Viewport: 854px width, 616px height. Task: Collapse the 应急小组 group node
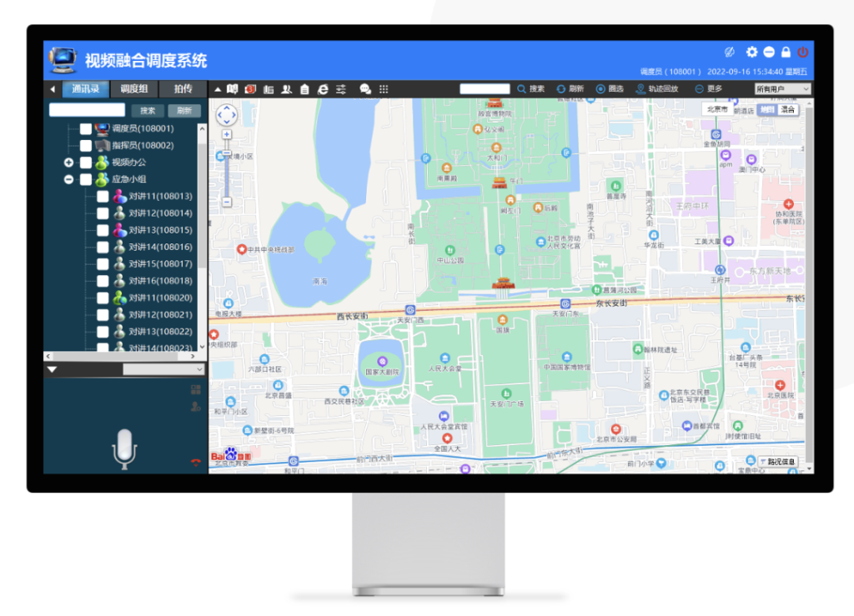coord(69,179)
